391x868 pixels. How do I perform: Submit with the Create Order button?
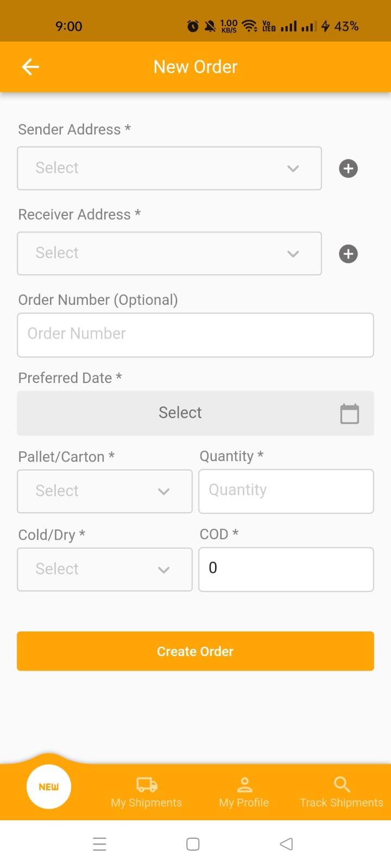coord(195,651)
